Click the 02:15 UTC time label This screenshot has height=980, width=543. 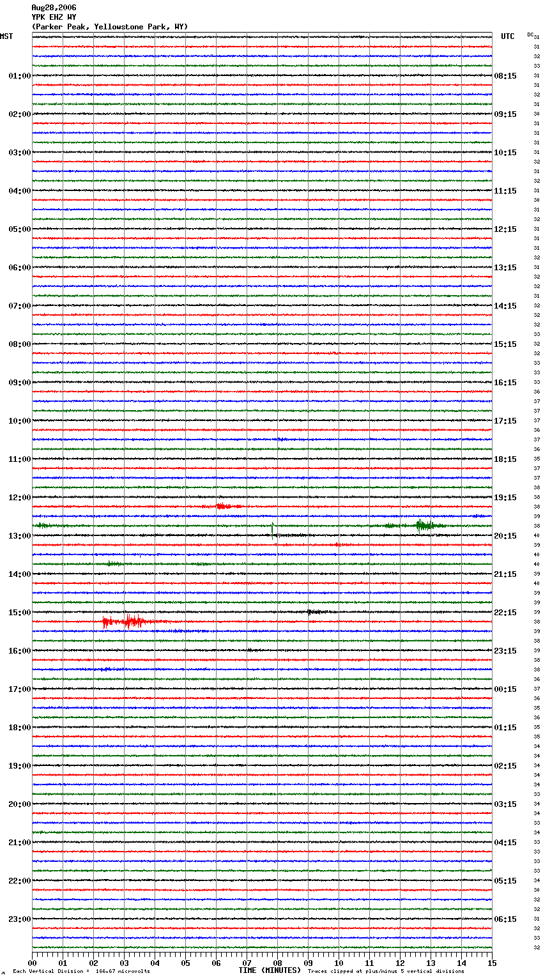[x=505, y=766]
